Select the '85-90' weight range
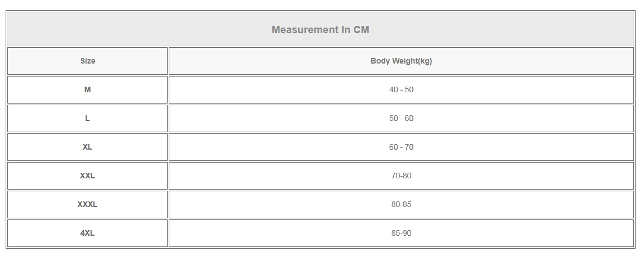This screenshot has width=644, height=256. 401,233
